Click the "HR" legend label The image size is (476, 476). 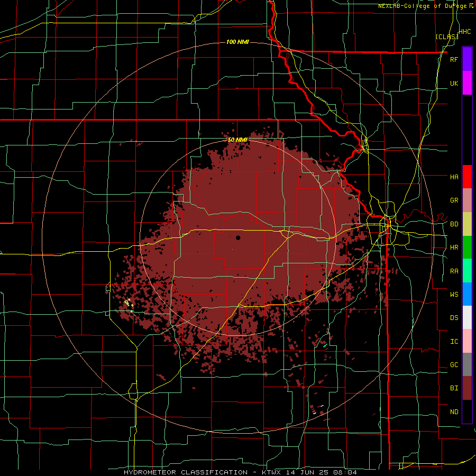[x=454, y=248]
